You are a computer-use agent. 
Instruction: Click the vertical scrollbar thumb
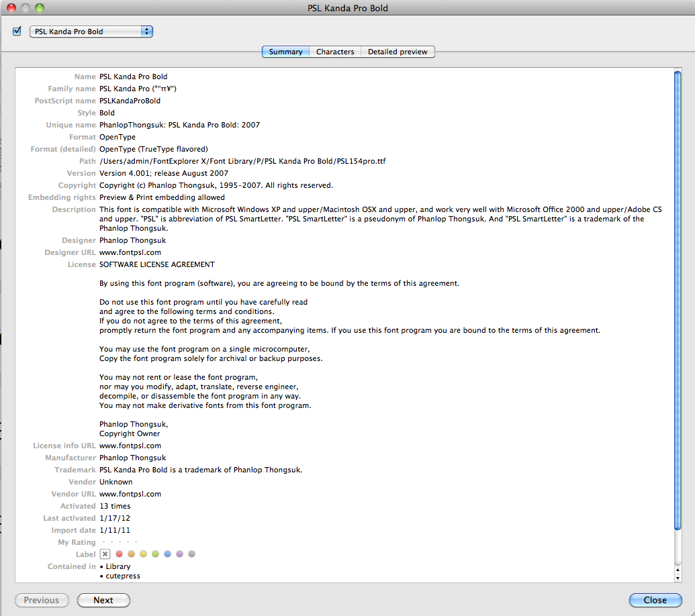[x=678, y=300]
